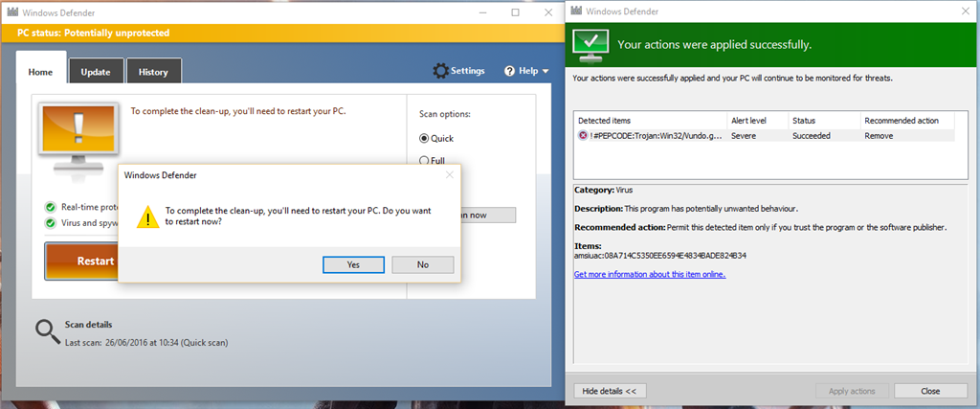Click the Windows Defender title bar castle icon
This screenshot has height=409, width=980.
click(11, 11)
